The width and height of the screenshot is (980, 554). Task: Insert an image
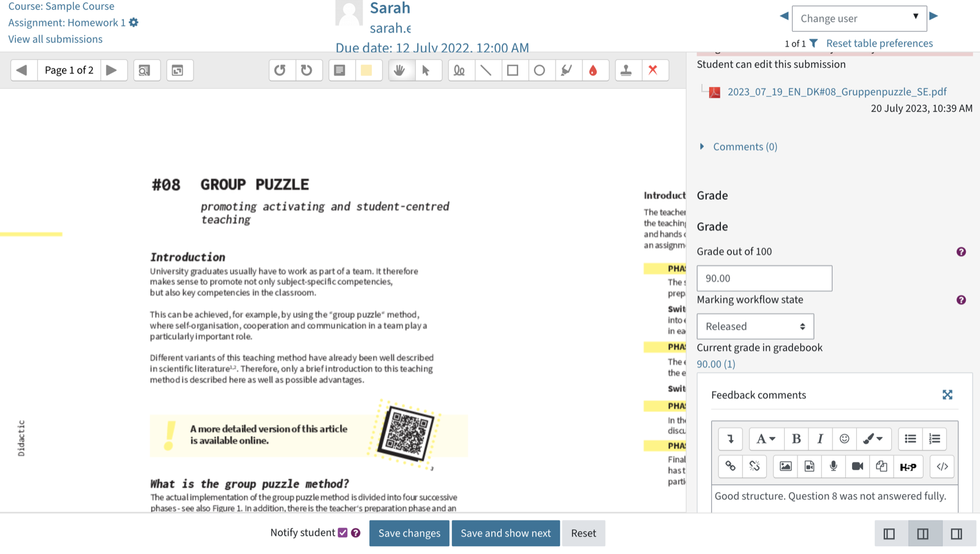point(785,466)
